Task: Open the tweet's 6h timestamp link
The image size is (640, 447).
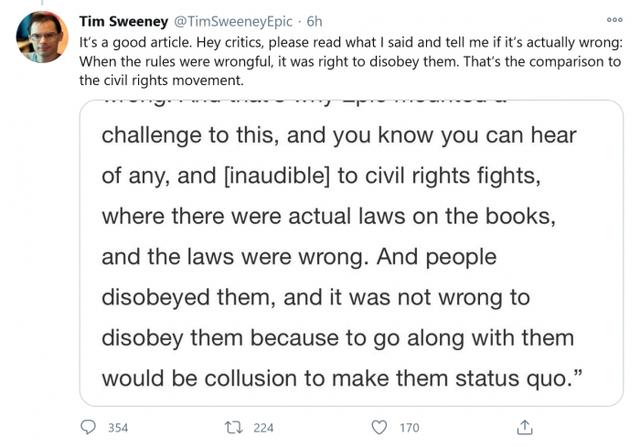Action: pyautogui.click(x=313, y=20)
